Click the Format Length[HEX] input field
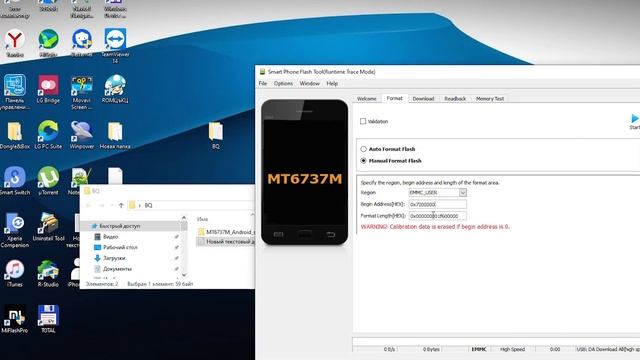The image size is (640, 360). (438, 216)
